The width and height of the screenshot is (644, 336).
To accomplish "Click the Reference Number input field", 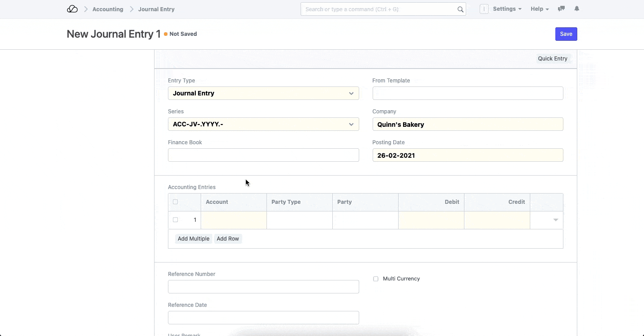I will [x=263, y=287].
